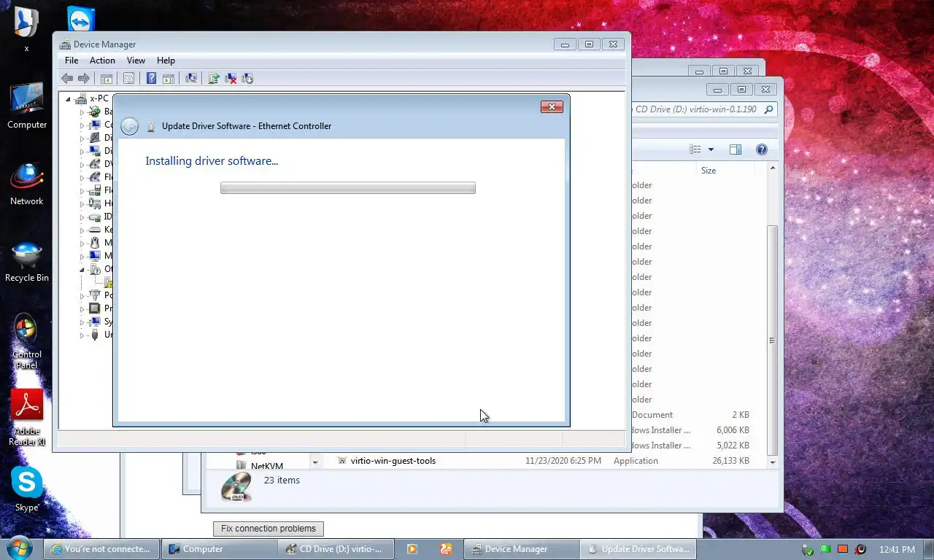Click the Show/Hide Action Pane toolbar icon
Image resolution: width=934 pixels, height=560 pixels.
(x=168, y=79)
